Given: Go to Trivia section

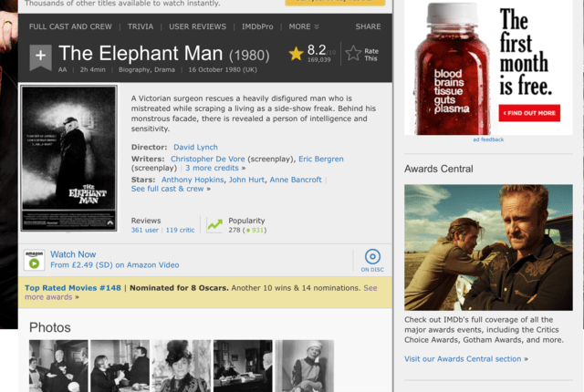Looking at the screenshot, I should click(141, 26).
